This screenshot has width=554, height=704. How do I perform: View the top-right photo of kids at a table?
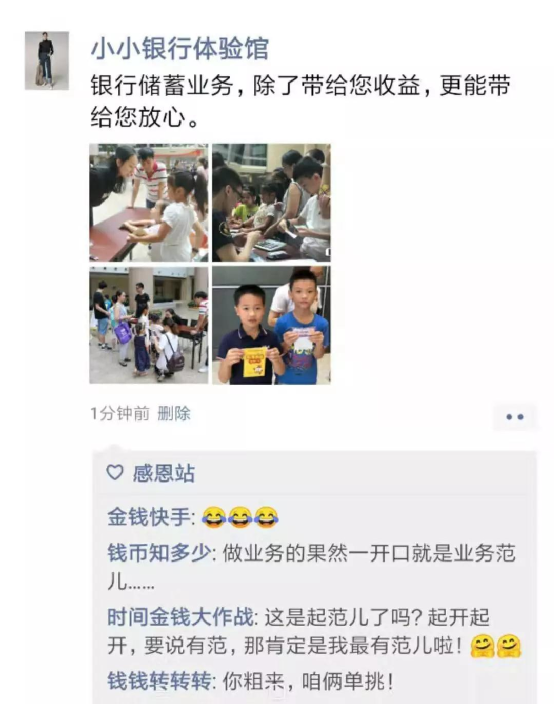coord(271,202)
